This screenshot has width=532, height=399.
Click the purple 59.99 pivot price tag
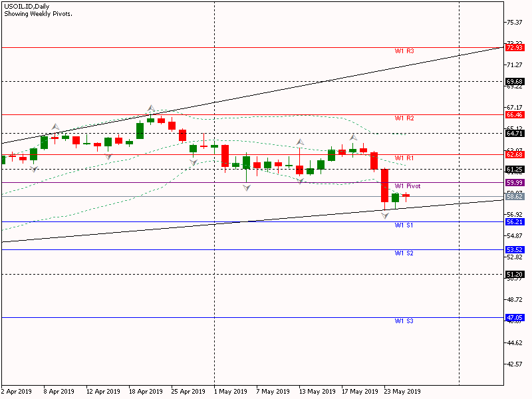(514, 182)
